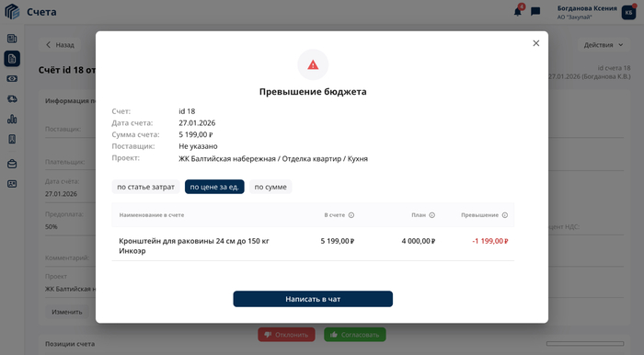The height and width of the screenshot is (355, 644).
Task: Open the notifications bell icon
Action: tap(517, 11)
